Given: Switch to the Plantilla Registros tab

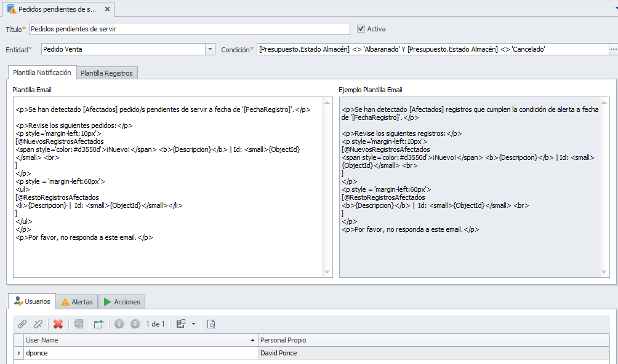Looking at the screenshot, I should click(x=106, y=73).
